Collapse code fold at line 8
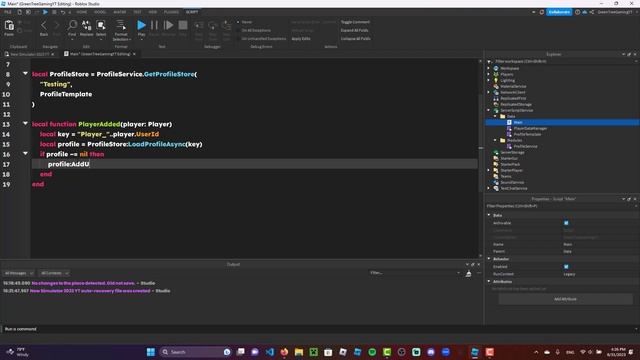The image size is (640, 360). click(25, 73)
